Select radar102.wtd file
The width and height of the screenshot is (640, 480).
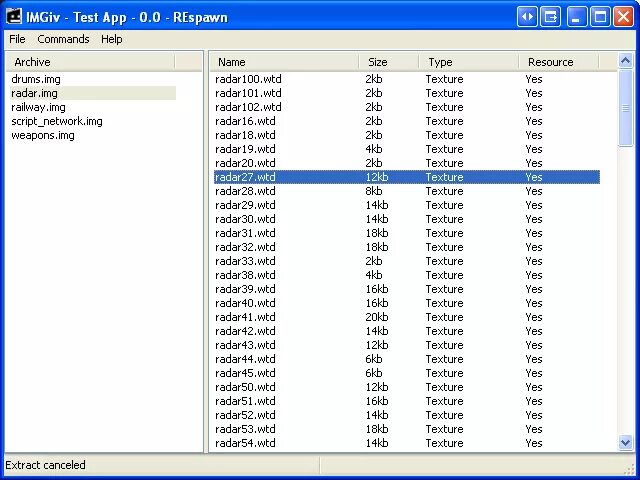(407, 107)
